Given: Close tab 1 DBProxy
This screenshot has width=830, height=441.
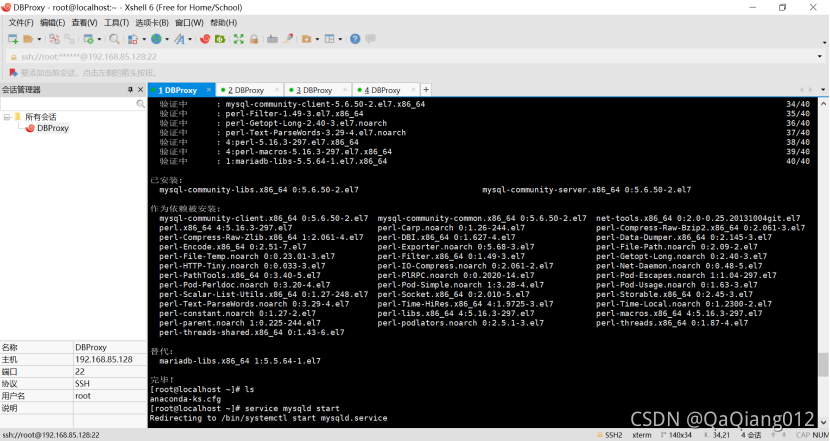Looking at the screenshot, I should tap(209, 90).
